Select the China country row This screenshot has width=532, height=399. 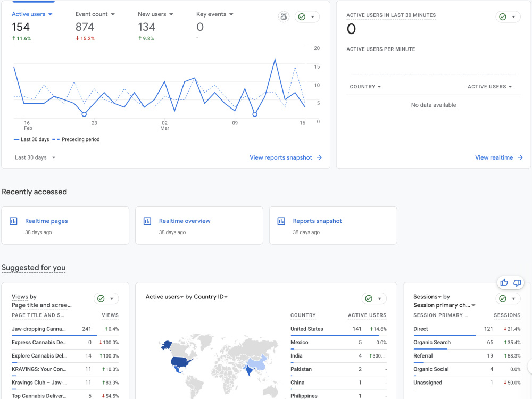(x=338, y=383)
